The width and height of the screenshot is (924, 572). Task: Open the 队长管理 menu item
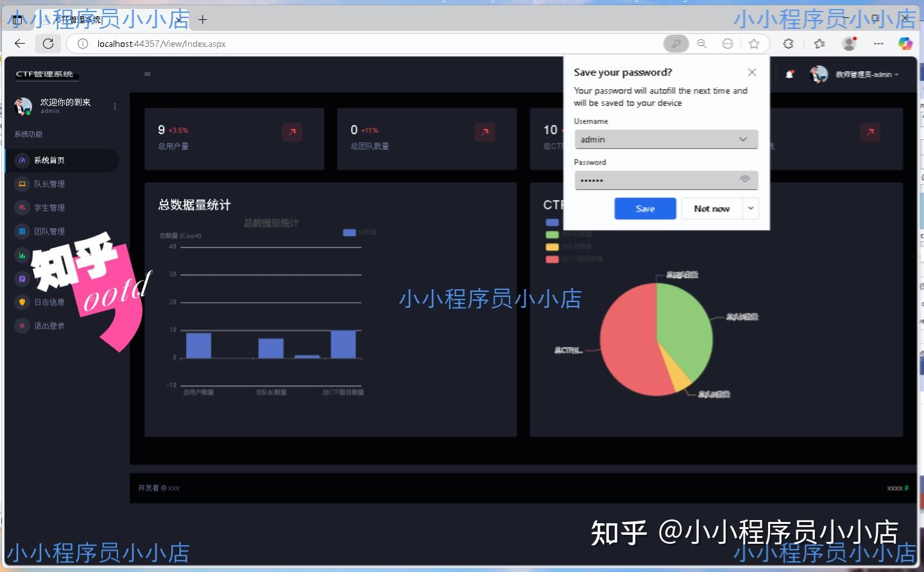tap(62, 184)
